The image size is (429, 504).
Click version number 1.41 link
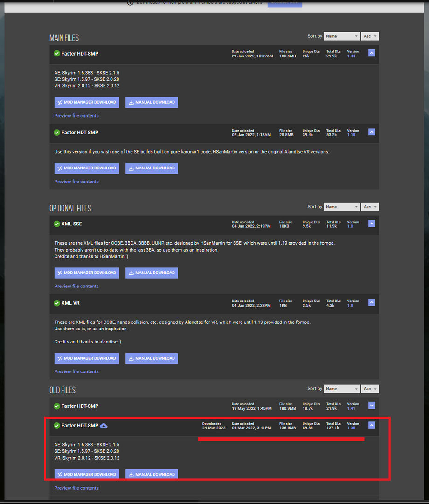(x=351, y=408)
